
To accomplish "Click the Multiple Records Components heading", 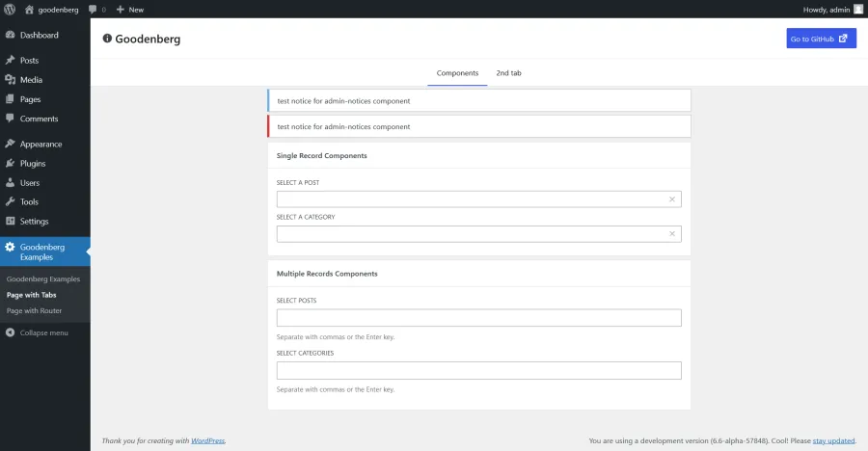I will [x=327, y=274].
